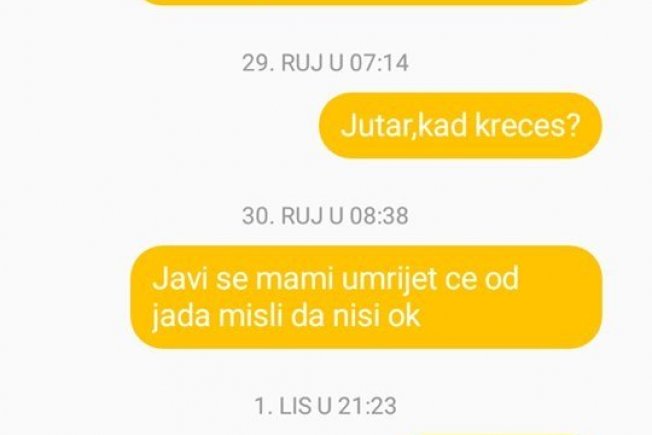Click the 30. RUJ U 08:38 timestamp
Screen dimensions: 652x435
point(325,216)
